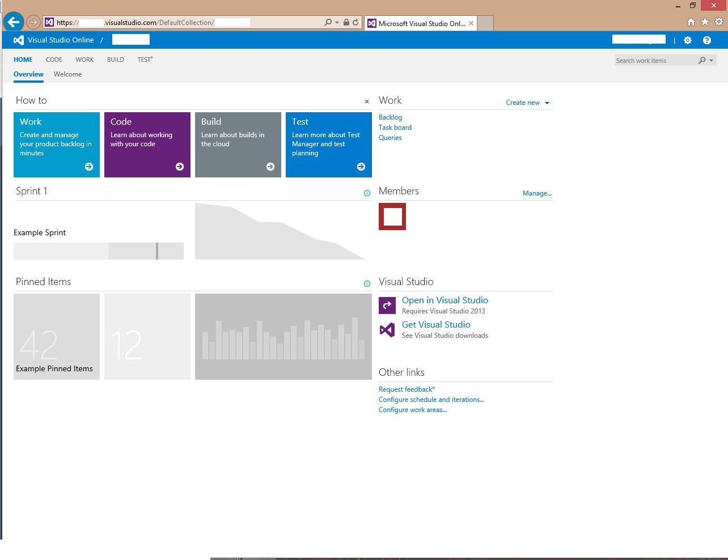Screen dimensions: 728x560
Task: Click inside Search work items field
Action: (655, 61)
